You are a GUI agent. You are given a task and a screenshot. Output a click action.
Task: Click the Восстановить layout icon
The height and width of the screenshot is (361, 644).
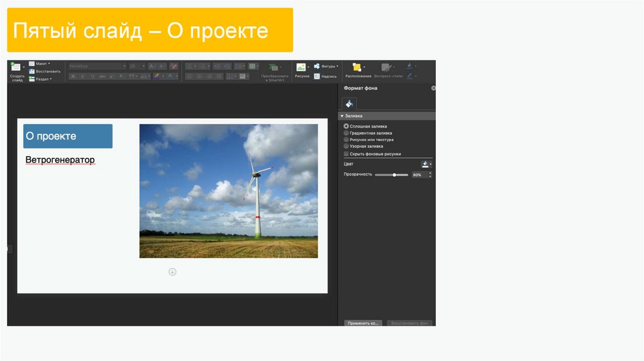pyautogui.click(x=32, y=71)
